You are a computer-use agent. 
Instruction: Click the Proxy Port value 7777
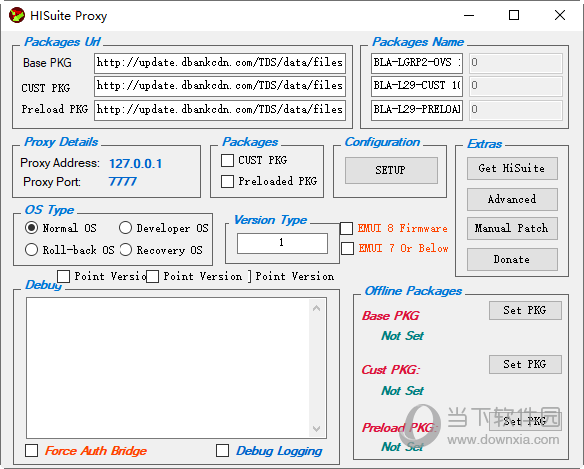click(123, 182)
